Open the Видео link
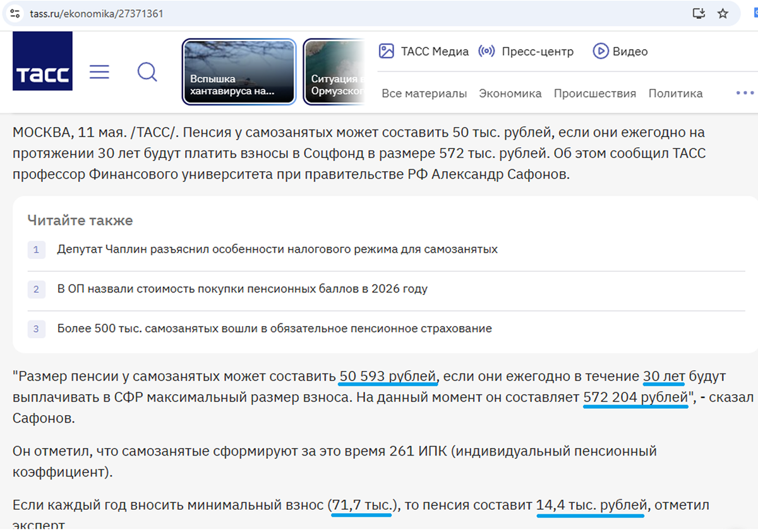This screenshot has height=532, width=758. [x=630, y=52]
